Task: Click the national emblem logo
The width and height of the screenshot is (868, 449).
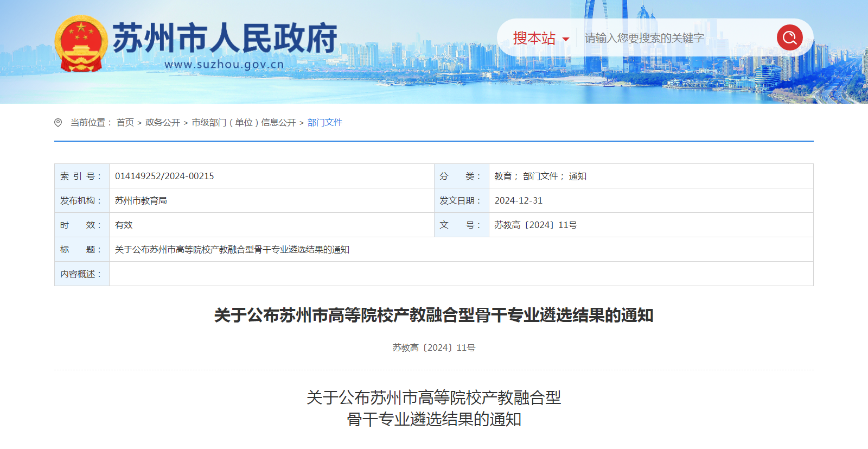Action: click(81, 43)
